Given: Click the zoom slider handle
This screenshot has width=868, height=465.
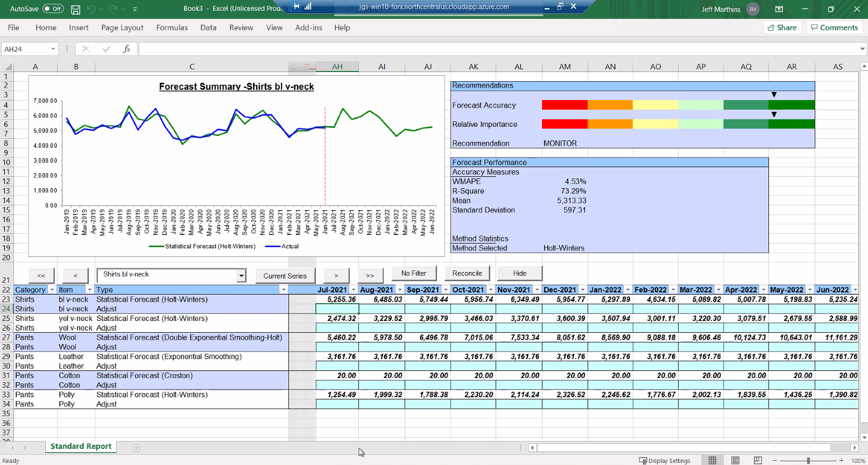Looking at the screenshot, I should (x=808, y=461).
